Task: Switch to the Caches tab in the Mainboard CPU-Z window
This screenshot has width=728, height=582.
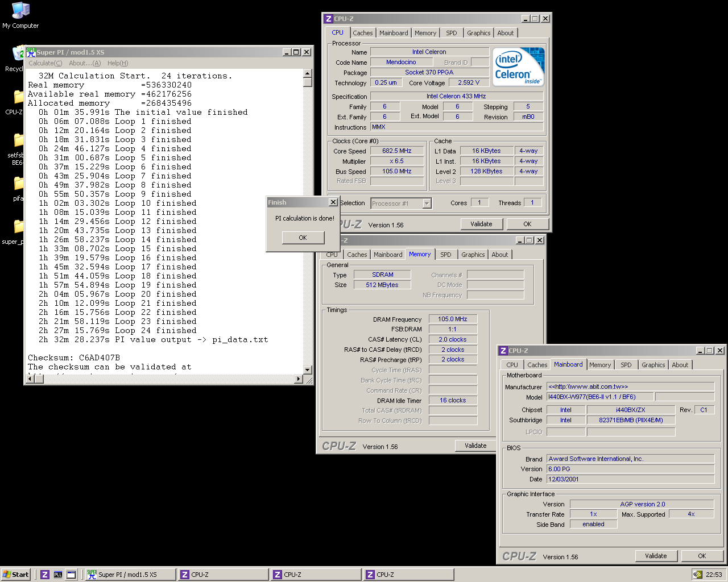Action: pyautogui.click(x=537, y=365)
